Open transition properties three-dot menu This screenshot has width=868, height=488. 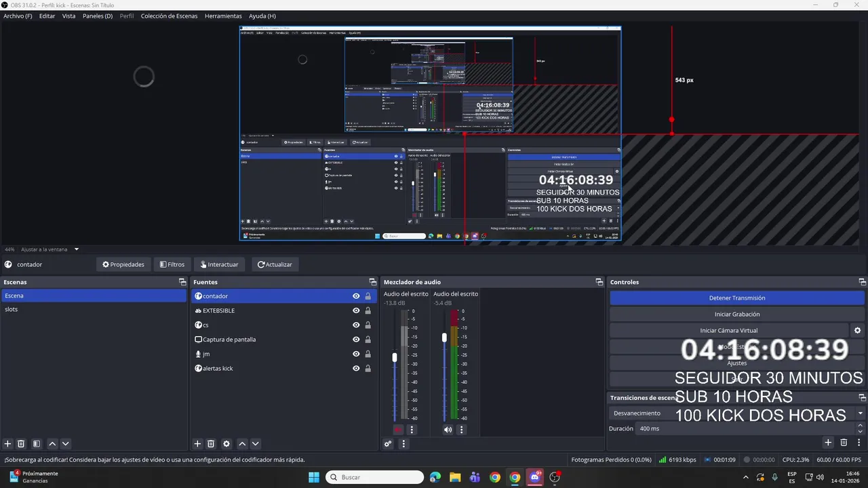tap(859, 443)
